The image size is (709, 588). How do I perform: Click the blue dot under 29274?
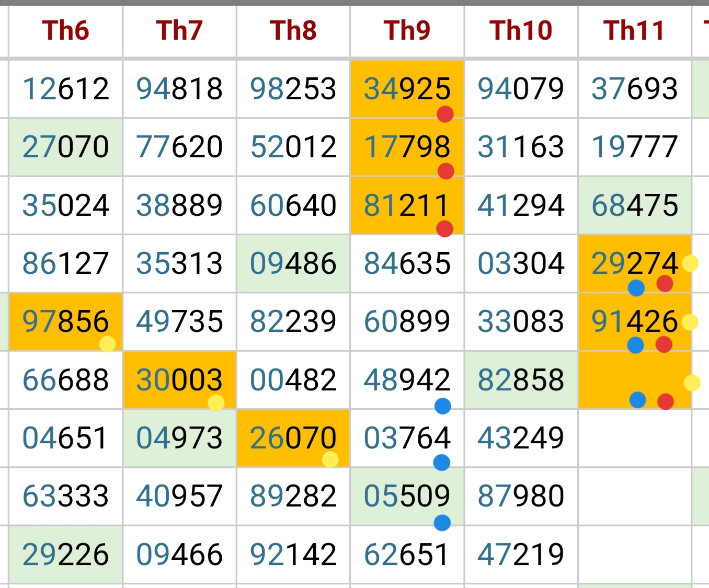(636, 287)
